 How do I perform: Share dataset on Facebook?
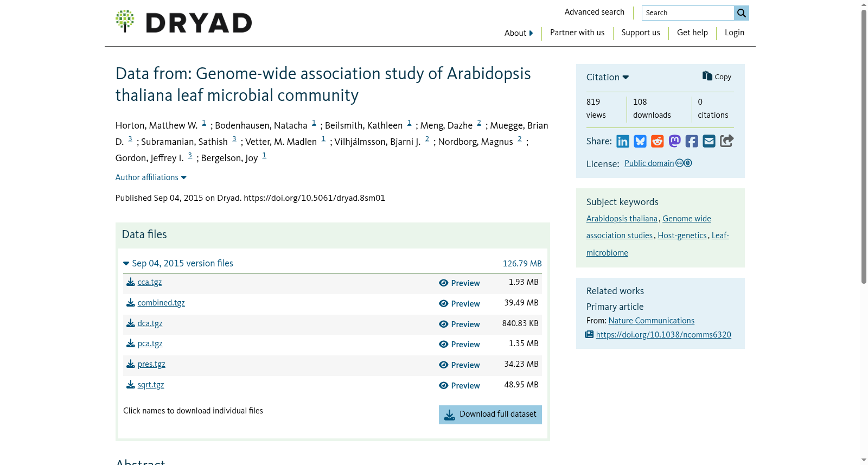point(692,142)
